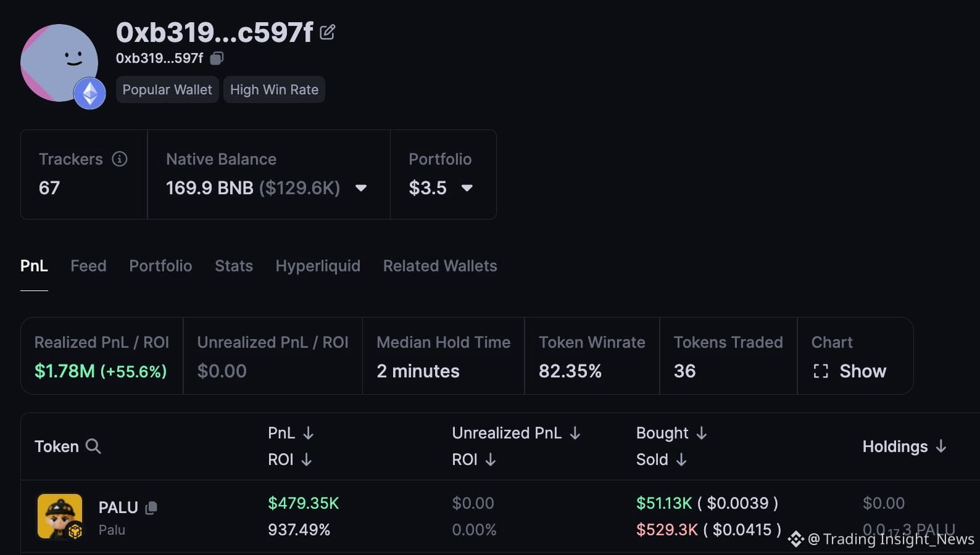Click the Popular Wallet tag

pyautogui.click(x=167, y=89)
